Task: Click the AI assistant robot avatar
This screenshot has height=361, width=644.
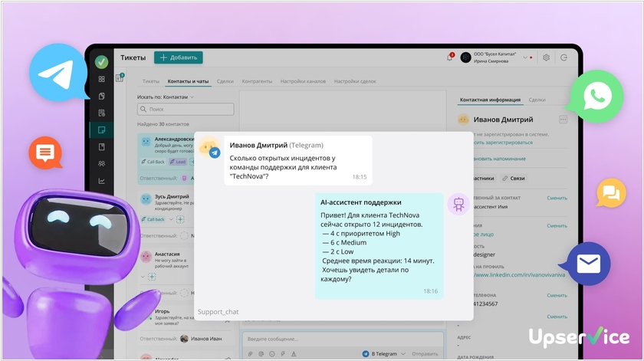Action: [x=458, y=204]
